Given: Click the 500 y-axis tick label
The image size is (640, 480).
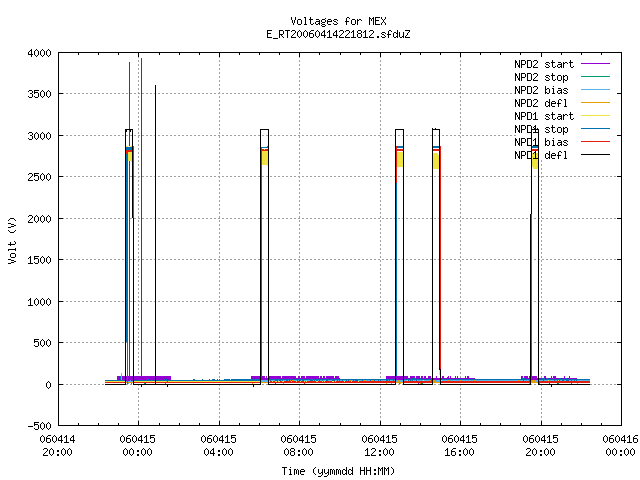Looking at the screenshot, I should tap(42, 343).
